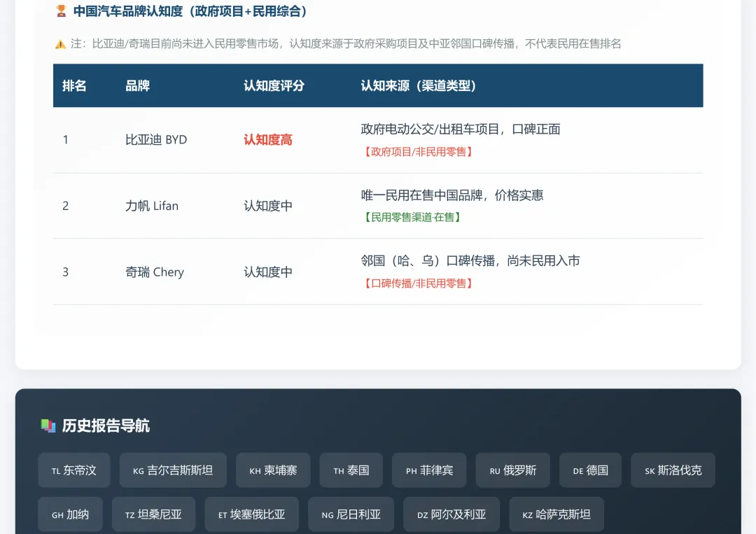Open the KG 吉尔吉斯斯坦 report

[173, 470]
